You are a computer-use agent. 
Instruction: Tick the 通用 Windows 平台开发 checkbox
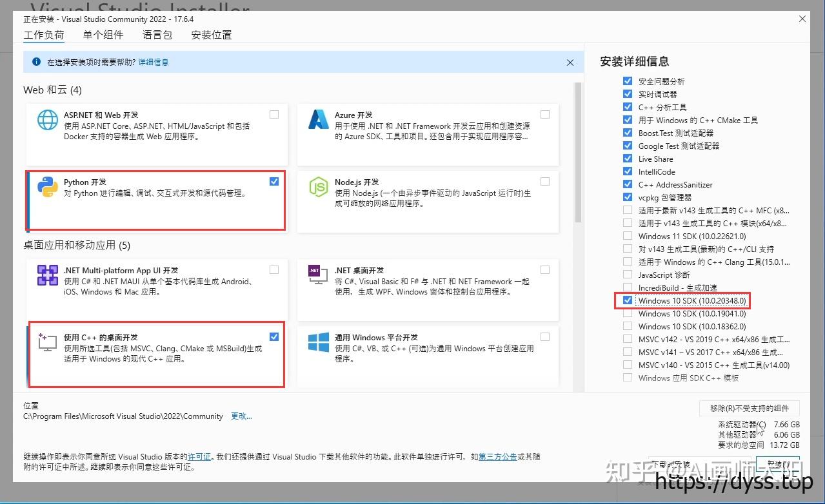click(545, 336)
